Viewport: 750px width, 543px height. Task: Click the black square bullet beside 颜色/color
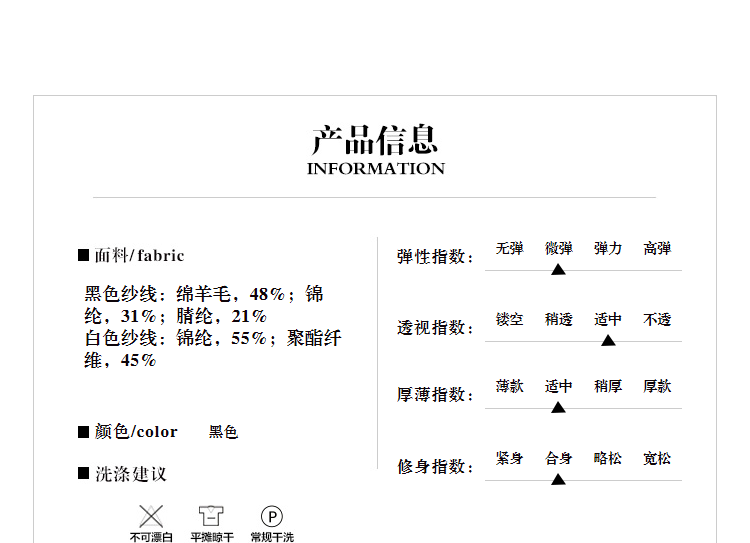coord(84,432)
